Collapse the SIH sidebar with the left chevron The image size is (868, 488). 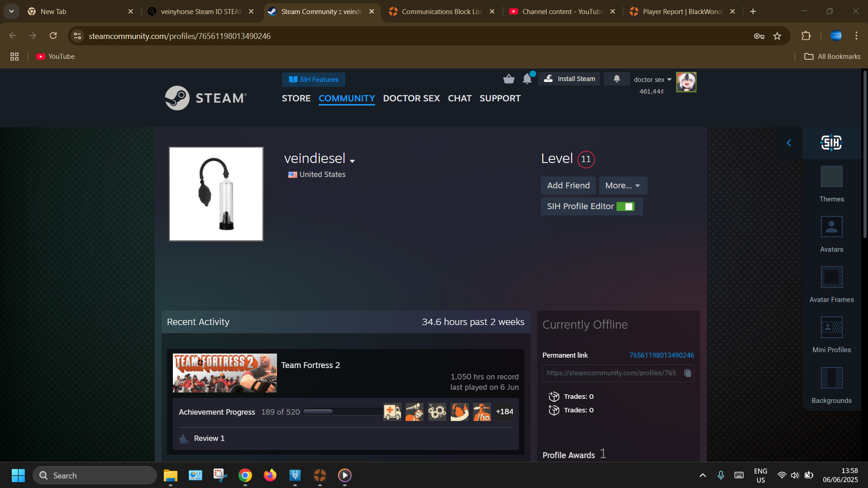tap(789, 143)
